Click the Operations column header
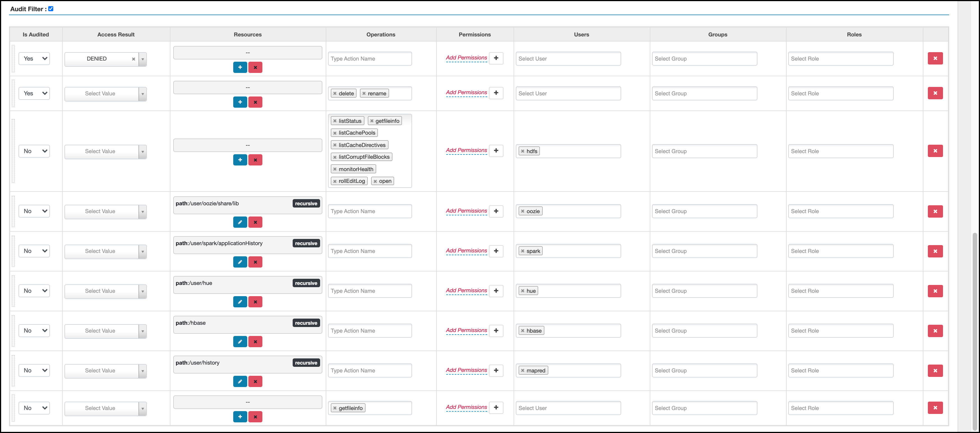This screenshot has width=980, height=433. click(380, 34)
